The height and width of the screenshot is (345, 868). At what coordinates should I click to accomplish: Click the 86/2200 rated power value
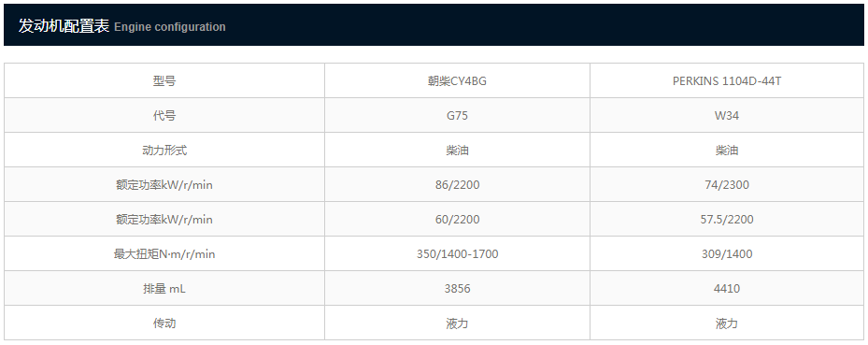(x=457, y=185)
